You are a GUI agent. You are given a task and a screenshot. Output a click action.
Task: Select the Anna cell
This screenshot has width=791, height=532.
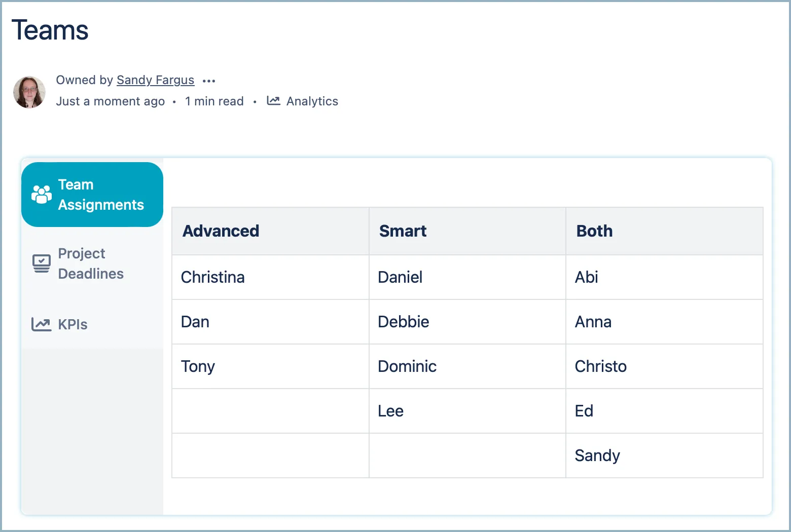(x=664, y=322)
